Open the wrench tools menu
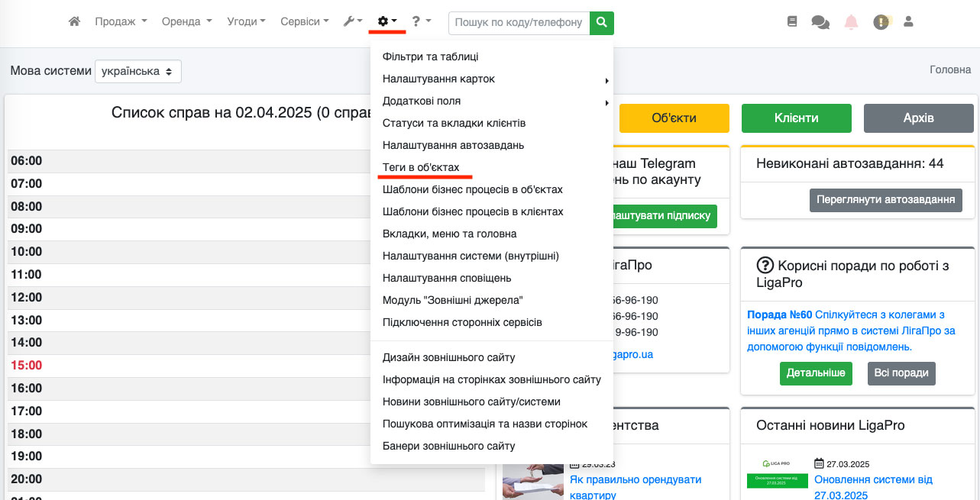 click(352, 22)
